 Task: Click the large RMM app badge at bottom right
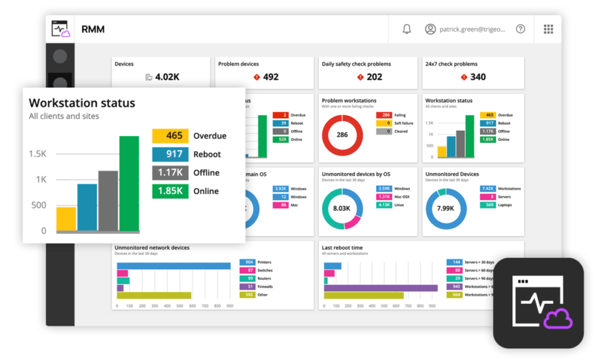(538, 303)
